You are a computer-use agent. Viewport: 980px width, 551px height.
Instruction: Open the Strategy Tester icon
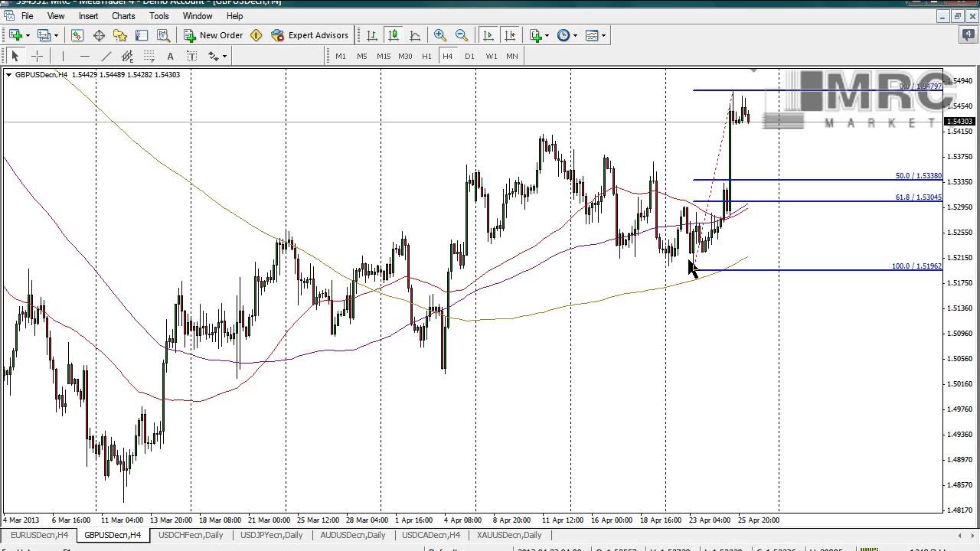pos(163,35)
